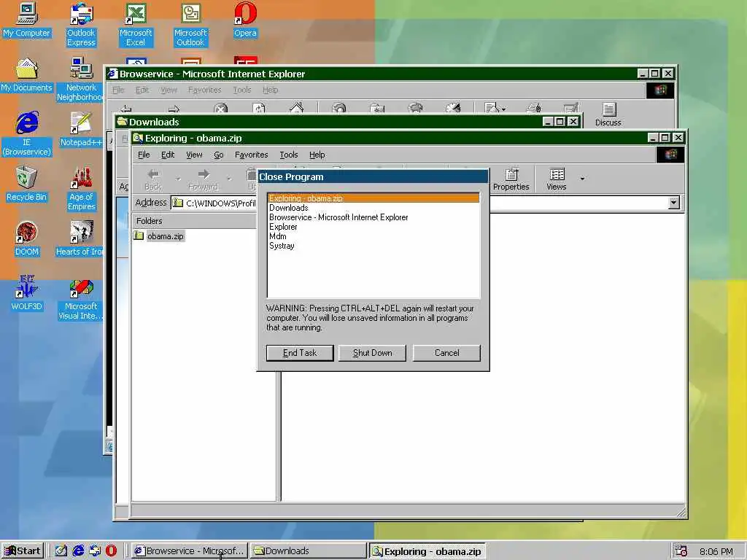The height and width of the screenshot is (560, 747).
Task: Click the Internet Explorer quick launch icon
Action: click(78, 551)
